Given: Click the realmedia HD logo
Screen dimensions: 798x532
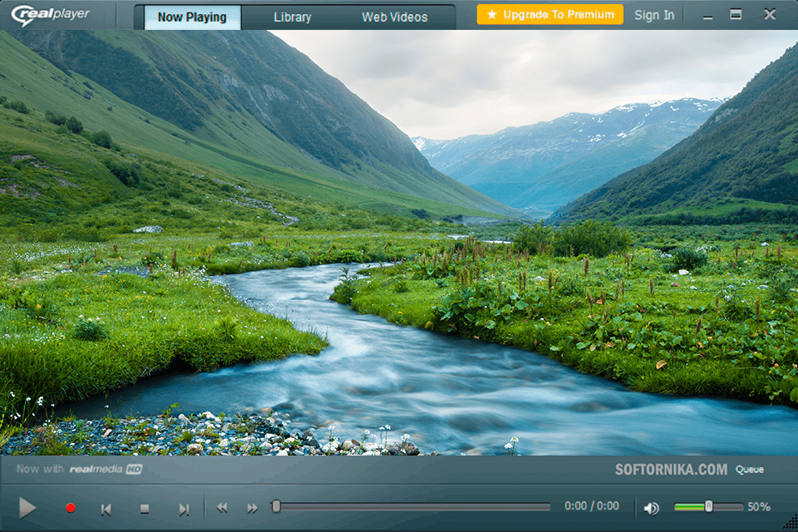Looking at the screenshot, I should tap(106, 469).
